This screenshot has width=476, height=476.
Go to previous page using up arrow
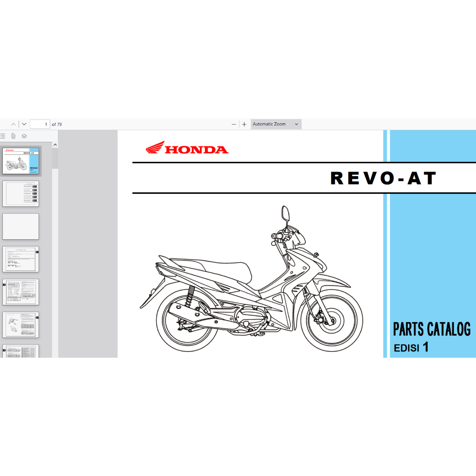(13, 124)
